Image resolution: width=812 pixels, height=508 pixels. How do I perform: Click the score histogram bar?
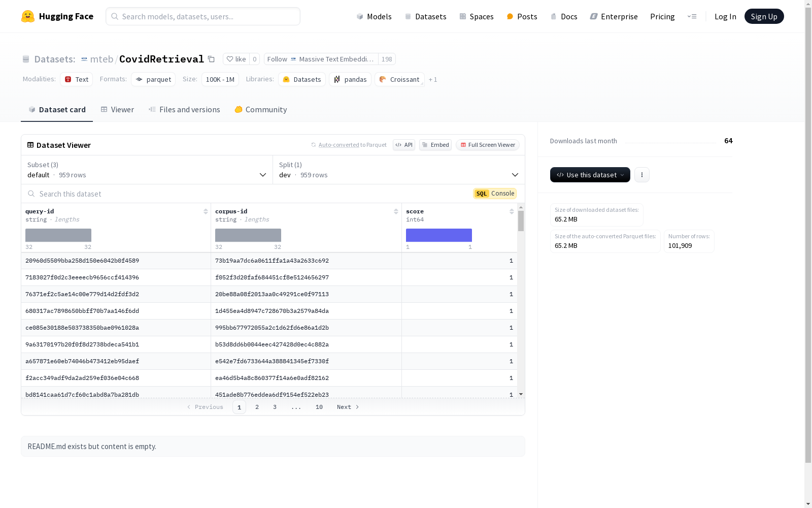point(439,235)
